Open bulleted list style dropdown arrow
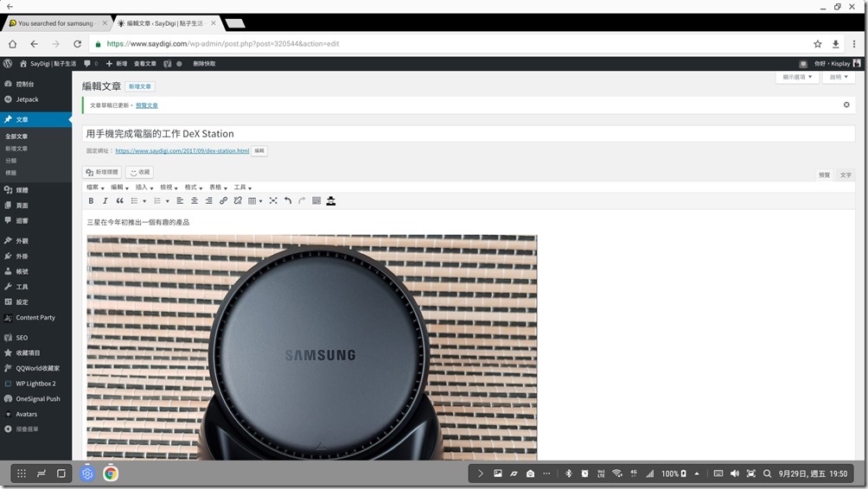This screenshot has width=868, height=489. pyautogui.click(x=144, y=201)
